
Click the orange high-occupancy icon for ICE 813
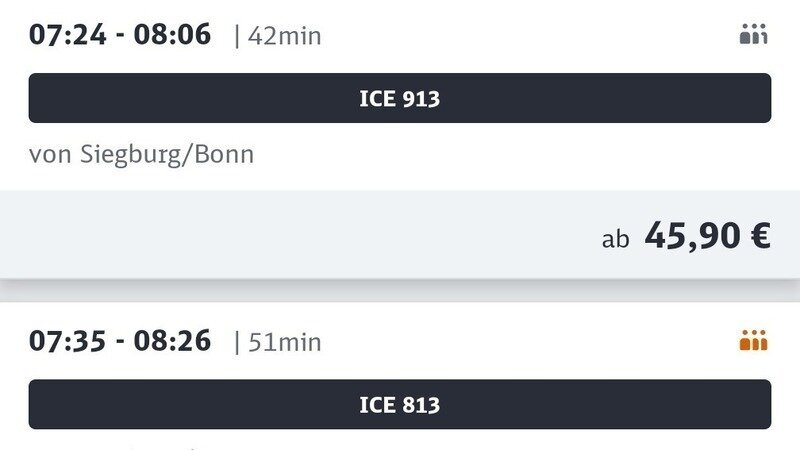[753, 342]
